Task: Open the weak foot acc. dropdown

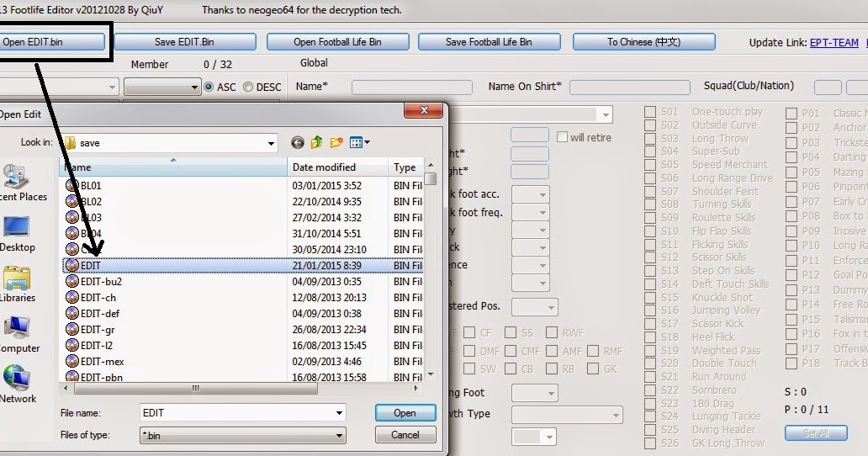Action: [x=530, y=194]
